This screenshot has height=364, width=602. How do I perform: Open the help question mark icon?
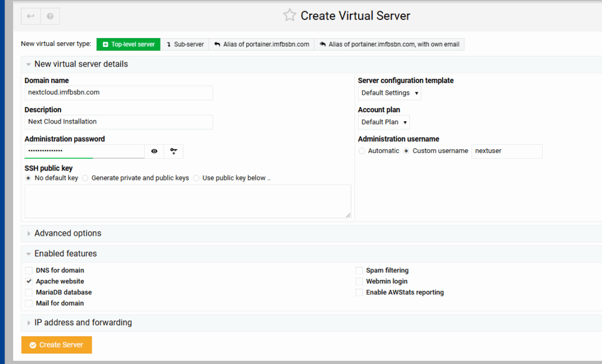pos(50,16)
